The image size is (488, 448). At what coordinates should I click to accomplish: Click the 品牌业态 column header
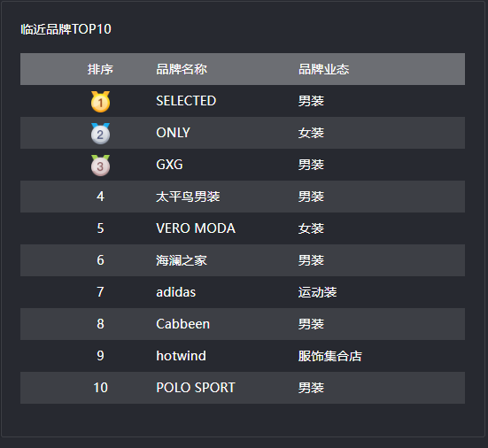pos(323,69)
